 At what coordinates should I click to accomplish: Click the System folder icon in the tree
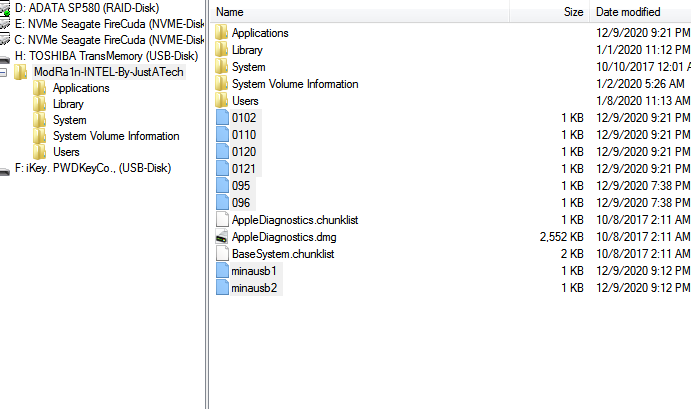(x=39, y=120)
